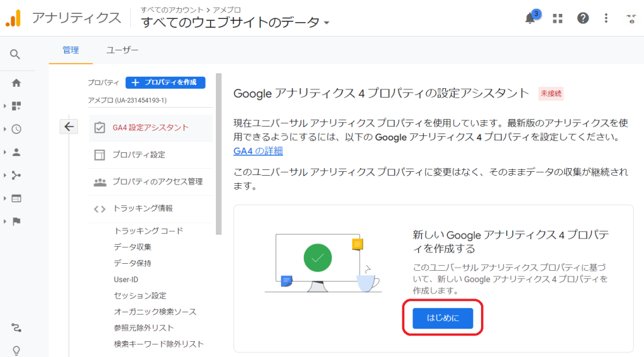This screenshot has width=644, height=357.
Task: Open the Discover lightbulb icon
Action: pos(16,350)
